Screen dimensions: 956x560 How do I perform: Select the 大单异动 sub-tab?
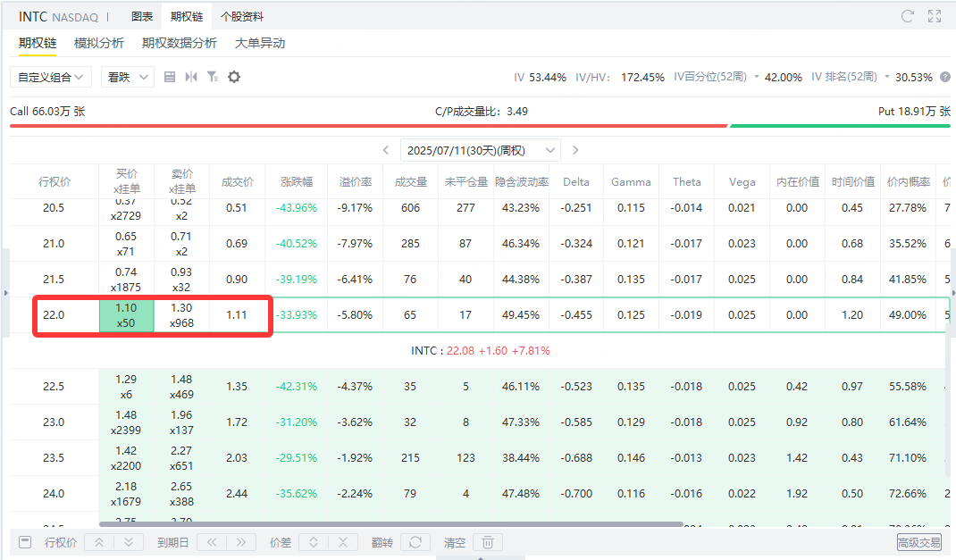coord(260,43)
